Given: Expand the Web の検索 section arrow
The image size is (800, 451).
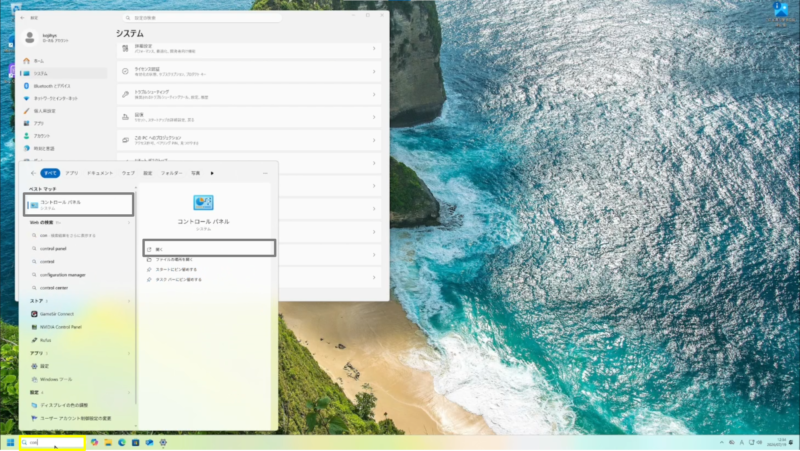Looking at the screenshot, I should click(129, 222).
